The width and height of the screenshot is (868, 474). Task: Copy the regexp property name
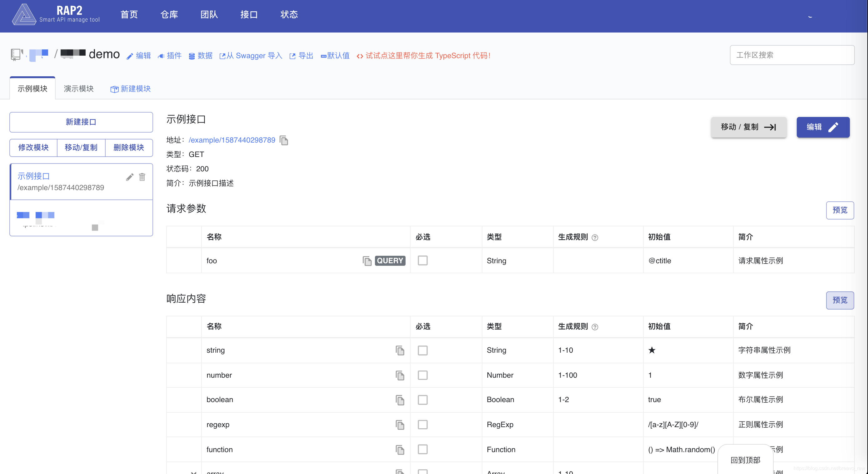pos(400,425)
